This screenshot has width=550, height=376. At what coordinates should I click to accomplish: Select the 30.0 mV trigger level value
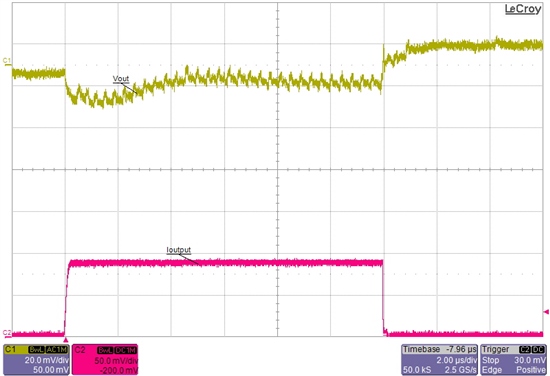(x=530, y=360)
